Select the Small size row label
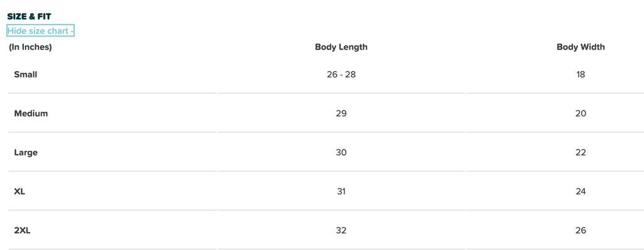 (x=25, y=75)
